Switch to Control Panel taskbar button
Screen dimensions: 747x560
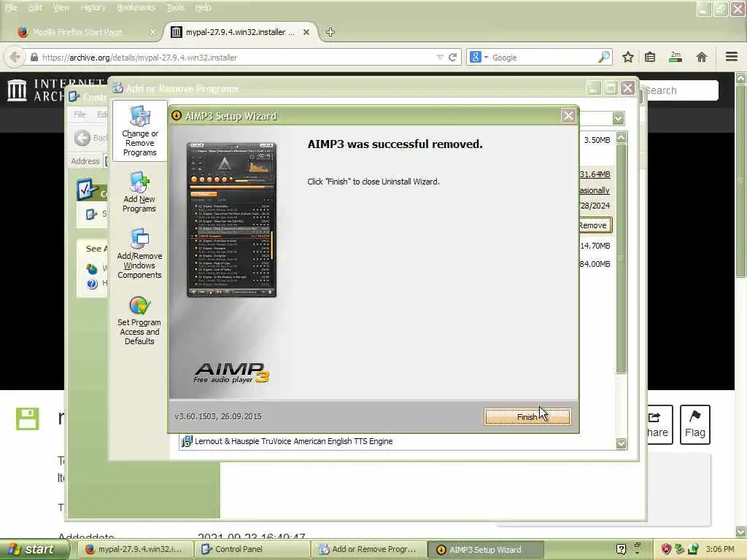(x=252, y=549)
